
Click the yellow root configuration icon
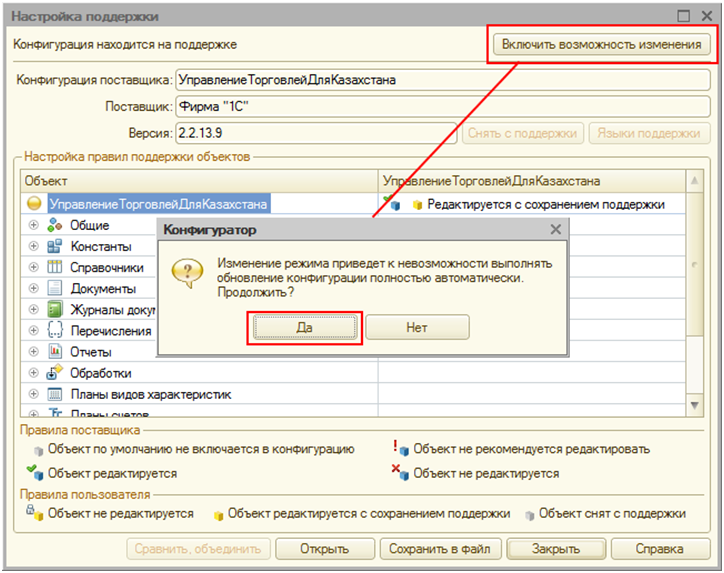tap(34, 205)
